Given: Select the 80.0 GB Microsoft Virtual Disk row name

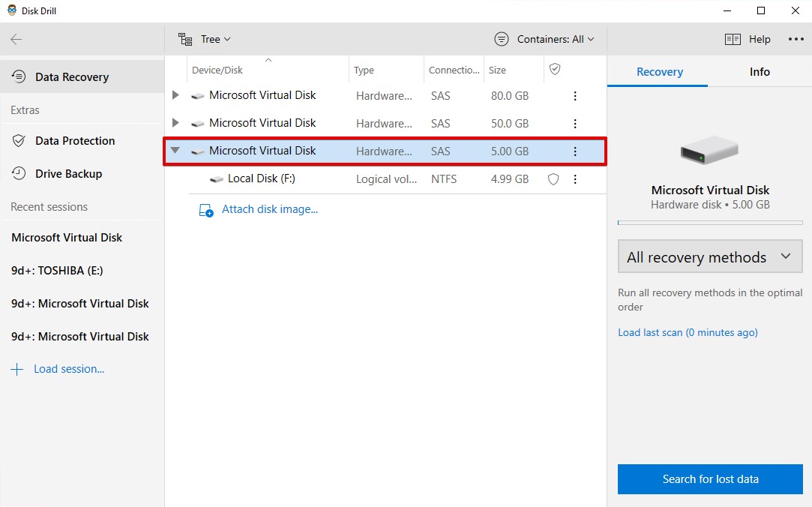Looking at the screenshot, I should [262, 95].
